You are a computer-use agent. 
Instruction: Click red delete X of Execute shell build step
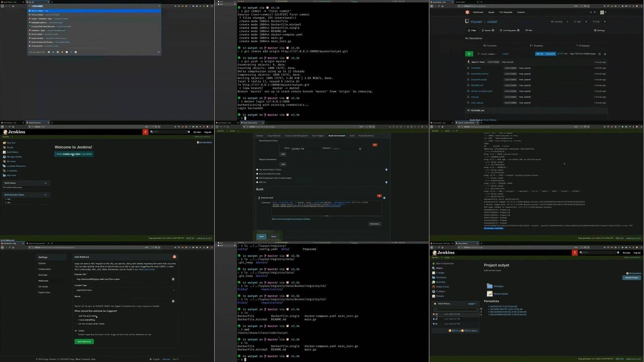pyautogui.click(x=379, y=196)
